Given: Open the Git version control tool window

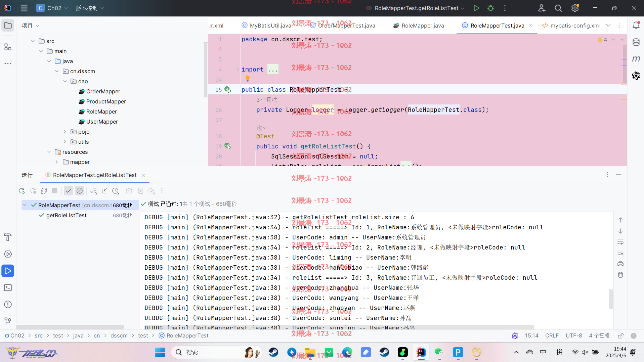Looking at the screenshot, I should 8,321.
